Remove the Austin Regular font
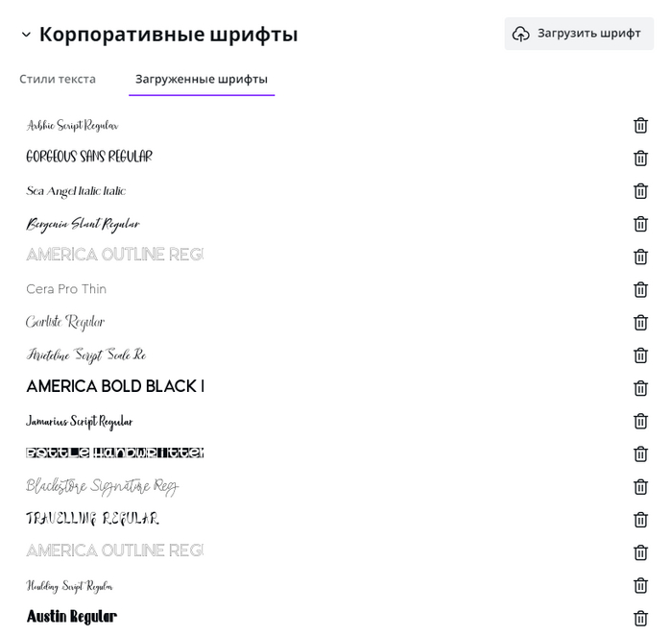 [x=640, y=619]
